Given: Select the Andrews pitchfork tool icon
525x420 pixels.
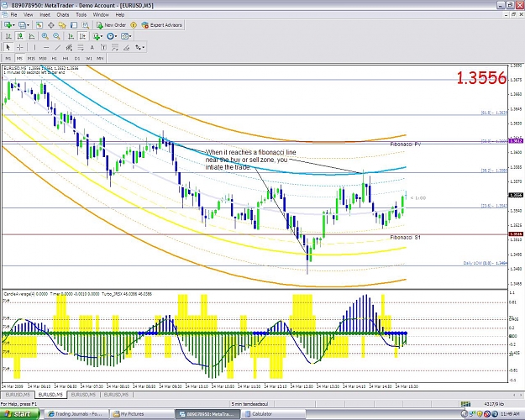Looking at the screenshot, I should (115, 47).
